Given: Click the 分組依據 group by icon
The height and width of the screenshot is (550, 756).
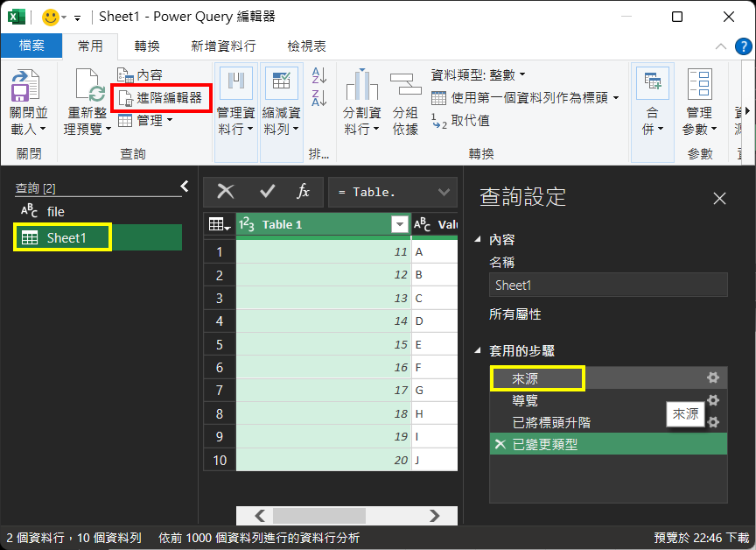Looking at the screenshot, I should [x=405, y=87].
